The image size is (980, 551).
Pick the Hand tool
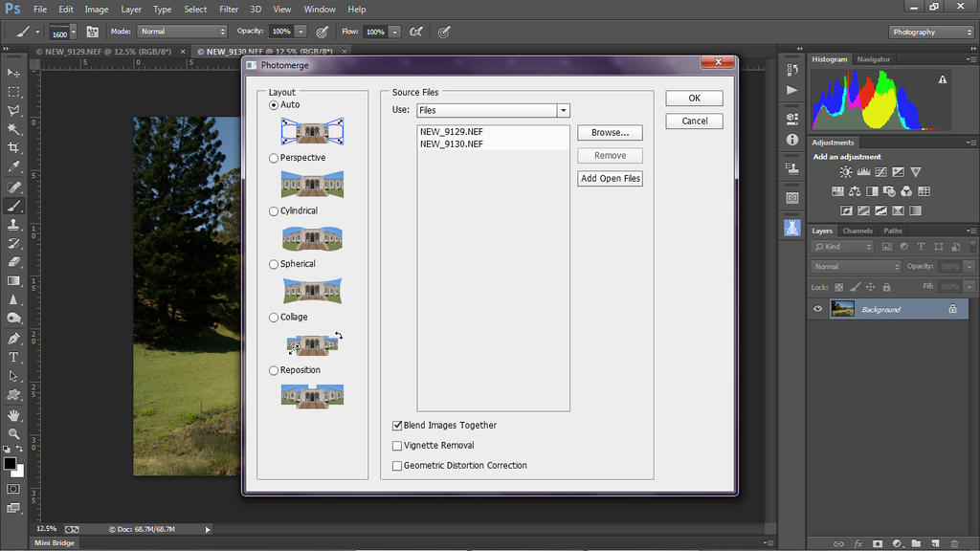pos(13,414)
